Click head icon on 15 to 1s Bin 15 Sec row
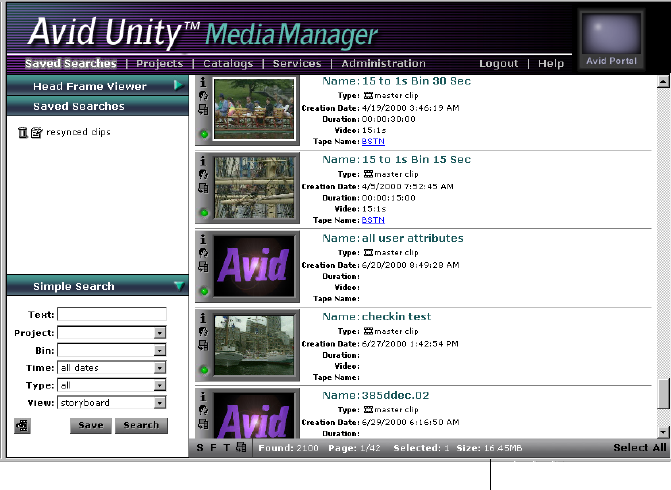Viewport: 671px width, 490px height. coord(203,174)
